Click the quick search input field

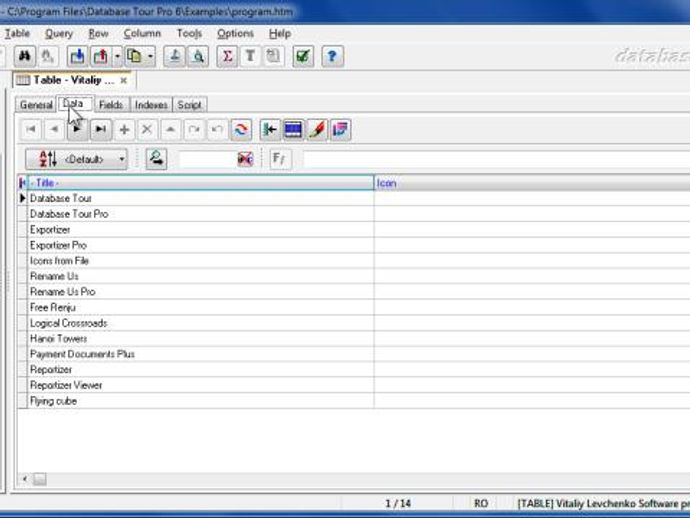click(x=207, y=159)
